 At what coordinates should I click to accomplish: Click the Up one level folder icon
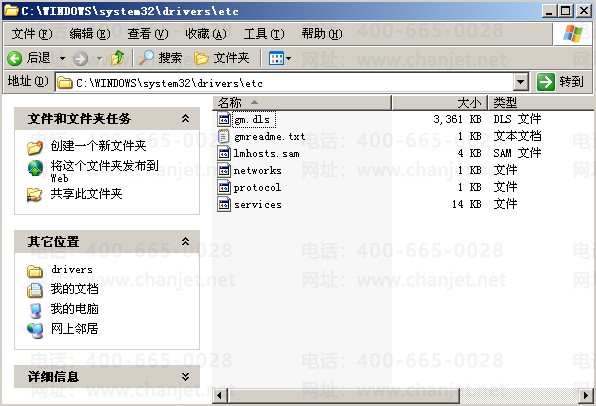117,58
